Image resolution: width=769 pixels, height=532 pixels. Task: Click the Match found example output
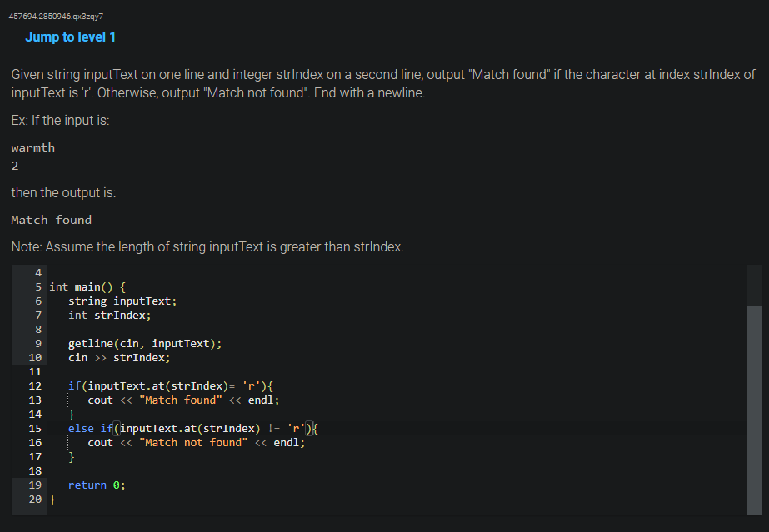[x=51, y=219]
